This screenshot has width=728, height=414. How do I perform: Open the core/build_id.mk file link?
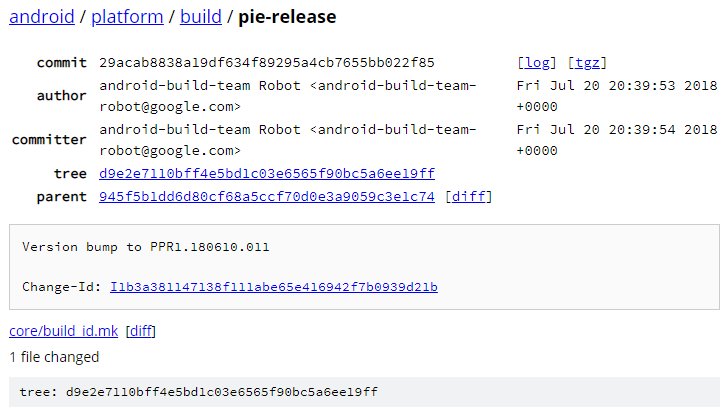62,331
